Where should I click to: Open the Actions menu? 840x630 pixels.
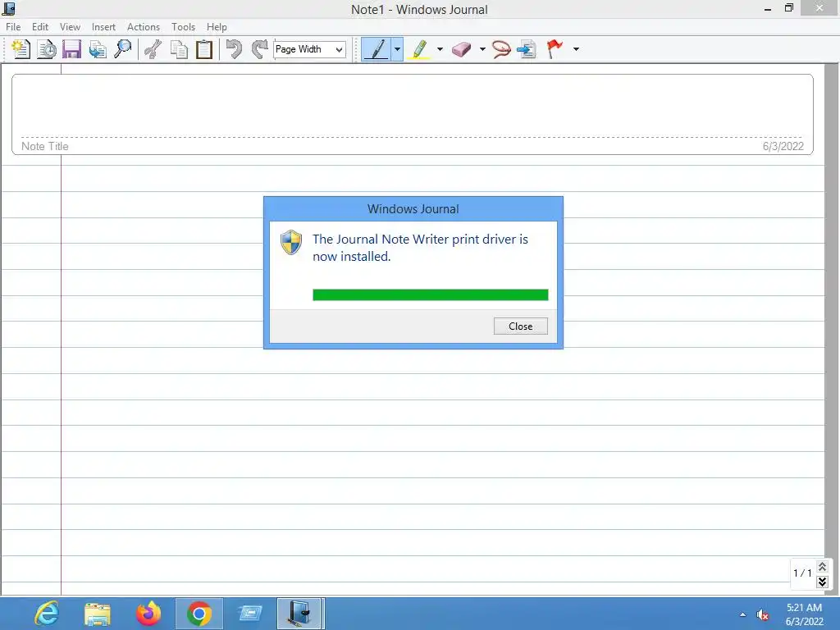coord(143,27)
